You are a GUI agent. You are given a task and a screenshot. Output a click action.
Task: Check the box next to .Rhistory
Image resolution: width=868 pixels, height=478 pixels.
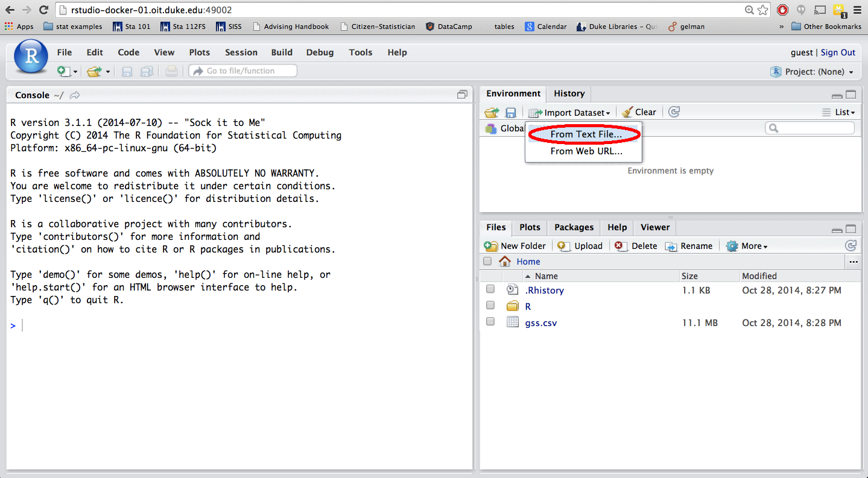click(490, 289)
